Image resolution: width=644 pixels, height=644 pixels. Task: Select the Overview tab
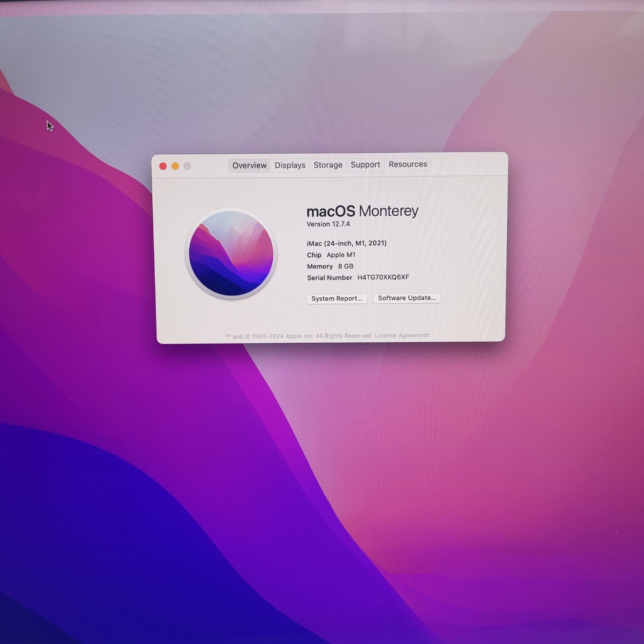tap(250, 165)
